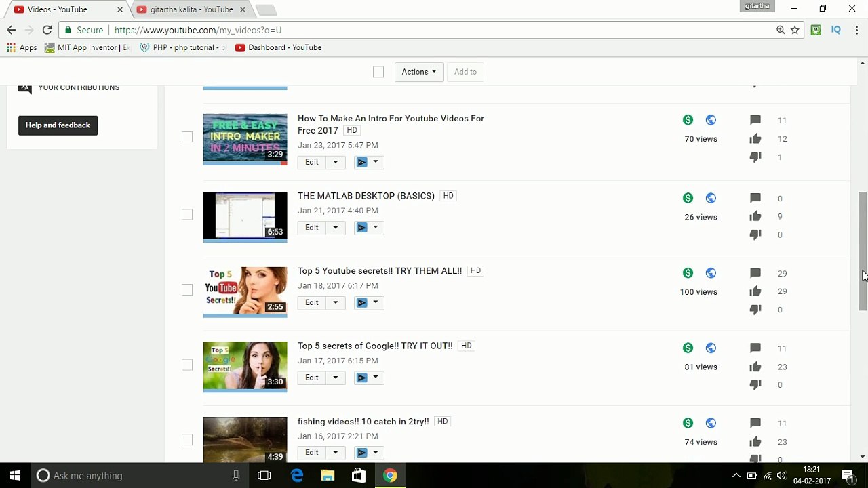Screen dimensions: 868x488
Task: Click Help and feedback button
Action: pos(58,125)
